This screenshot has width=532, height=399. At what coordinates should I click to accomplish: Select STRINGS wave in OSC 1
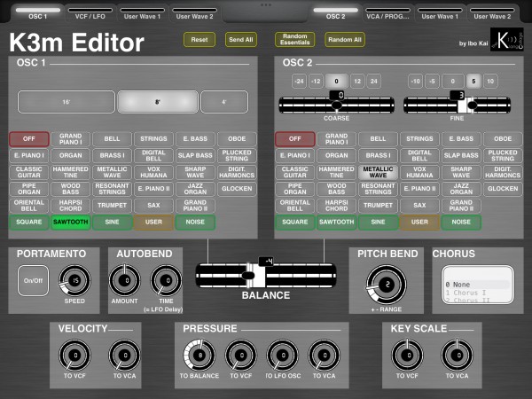[153, 139]
